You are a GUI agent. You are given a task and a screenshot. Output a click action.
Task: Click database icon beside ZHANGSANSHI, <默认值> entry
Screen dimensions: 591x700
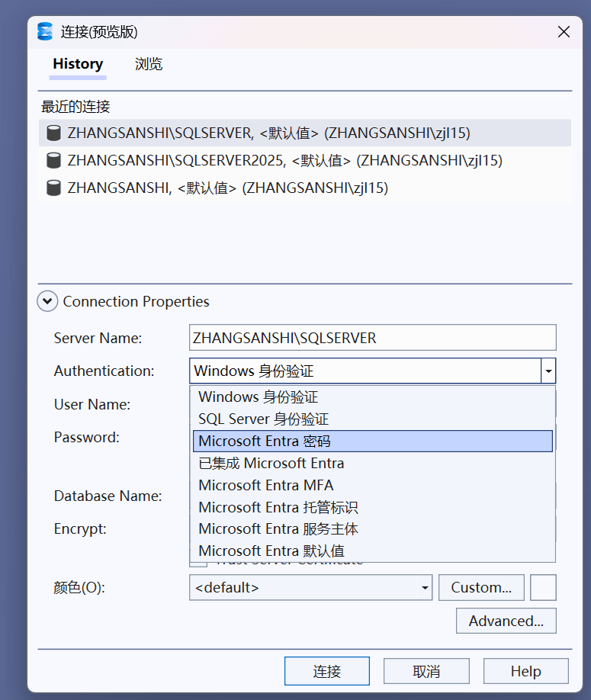53,188
